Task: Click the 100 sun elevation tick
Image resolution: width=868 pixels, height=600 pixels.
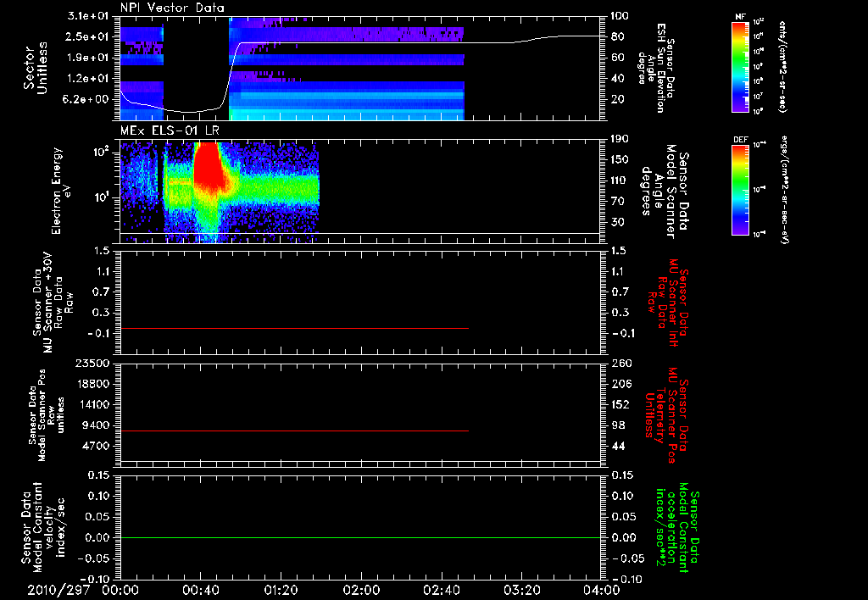Action: [620, 16]
